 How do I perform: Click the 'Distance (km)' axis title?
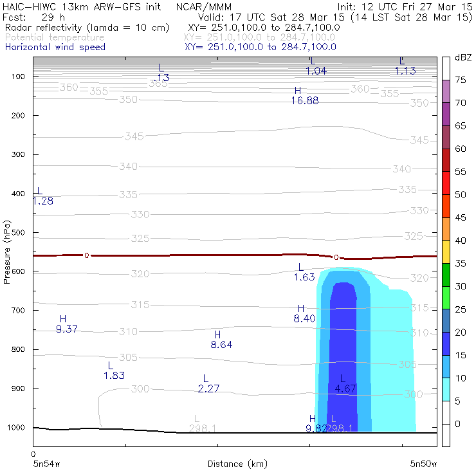click(238, 464)
